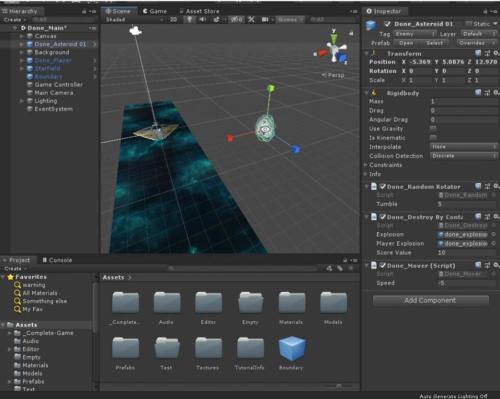Toggle the Is Kinematic checkbox
Screen dimensions: 500x399
pyautogui.click(x=433, y=138)
